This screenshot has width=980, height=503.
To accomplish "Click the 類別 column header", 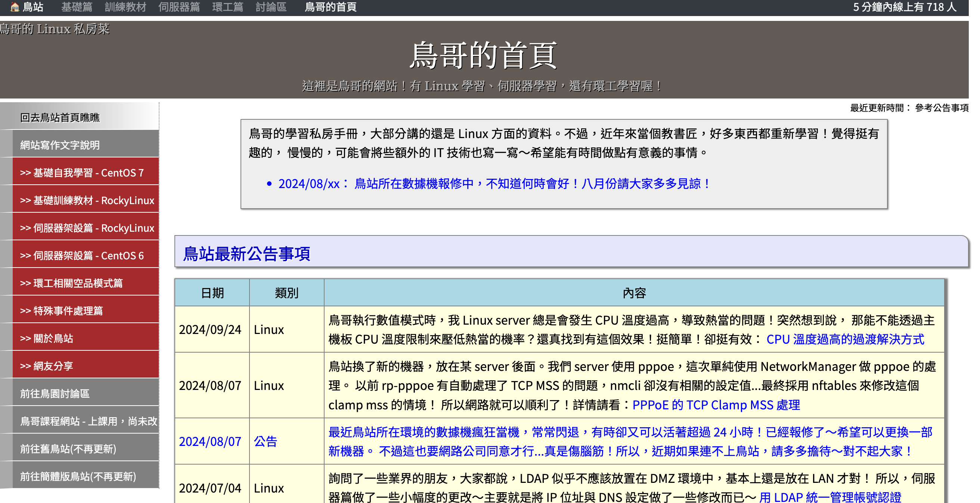I will click(x=286, y=293).
